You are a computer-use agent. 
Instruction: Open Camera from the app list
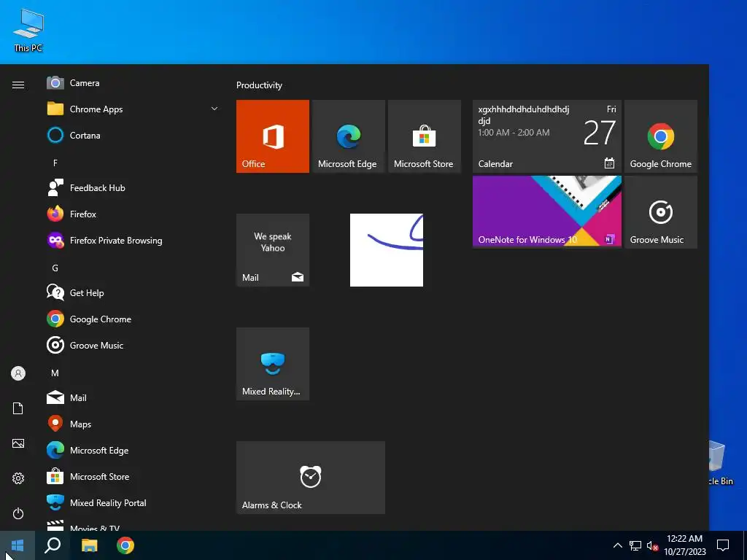click(133, 83)
